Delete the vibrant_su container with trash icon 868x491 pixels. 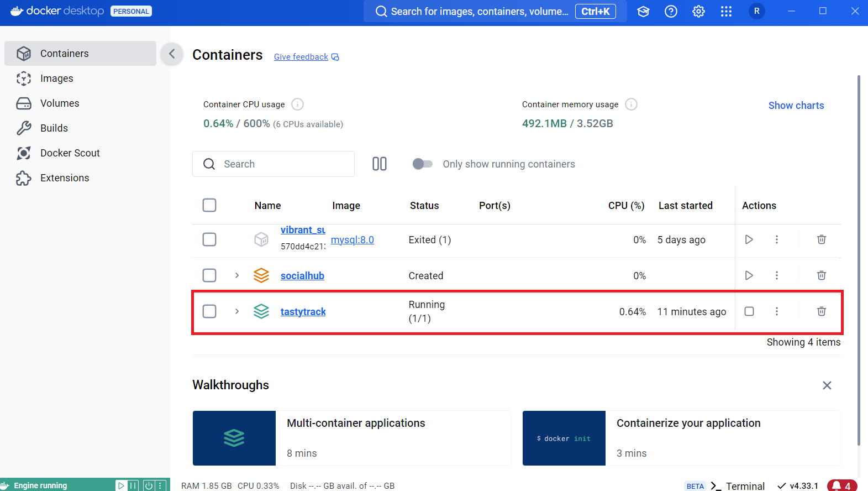click(x=822, y=239)
